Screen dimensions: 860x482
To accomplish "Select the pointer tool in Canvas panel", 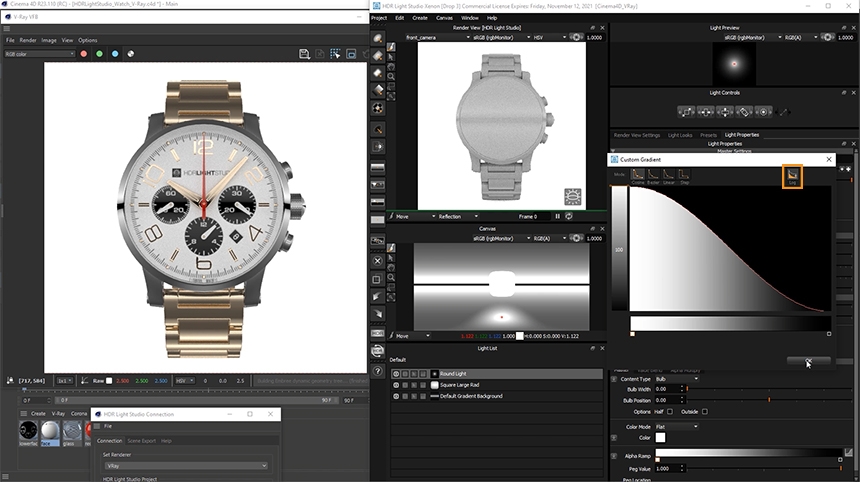I will tap(391, 258).
